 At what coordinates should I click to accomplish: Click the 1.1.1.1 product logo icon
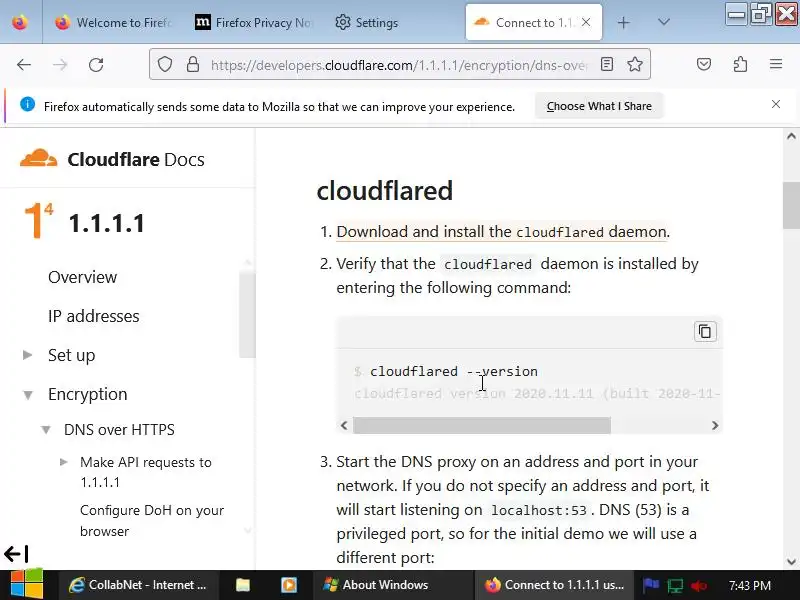[39, 220]
